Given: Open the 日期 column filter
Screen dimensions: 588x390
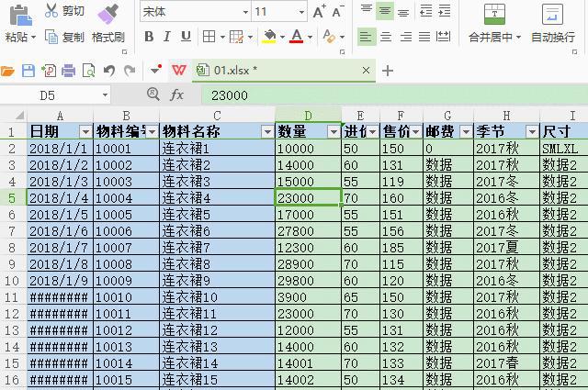Looking at the screenshot, I should (85, 132).
